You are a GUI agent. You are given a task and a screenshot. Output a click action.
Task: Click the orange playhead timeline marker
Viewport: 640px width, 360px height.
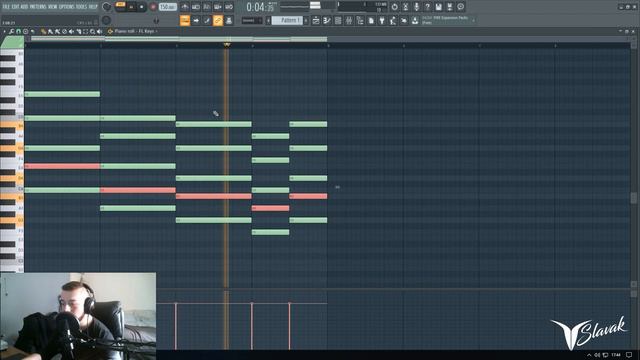pos(227,44)
